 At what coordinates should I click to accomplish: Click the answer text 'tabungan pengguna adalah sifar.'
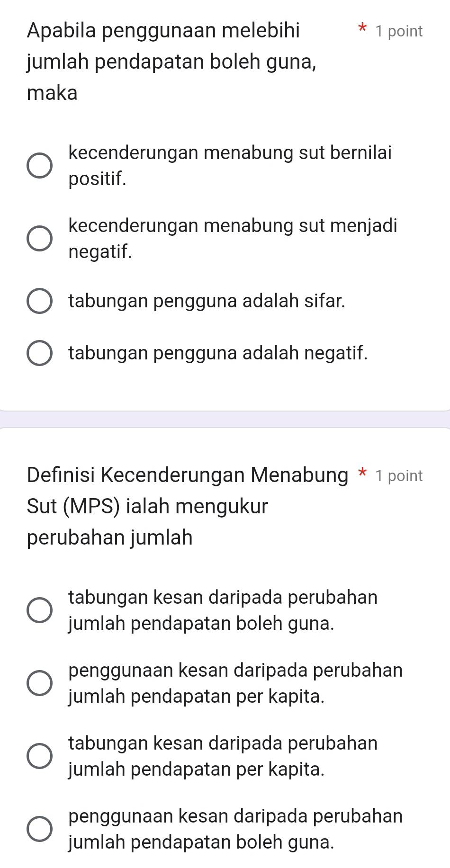[x=207, y=301]
